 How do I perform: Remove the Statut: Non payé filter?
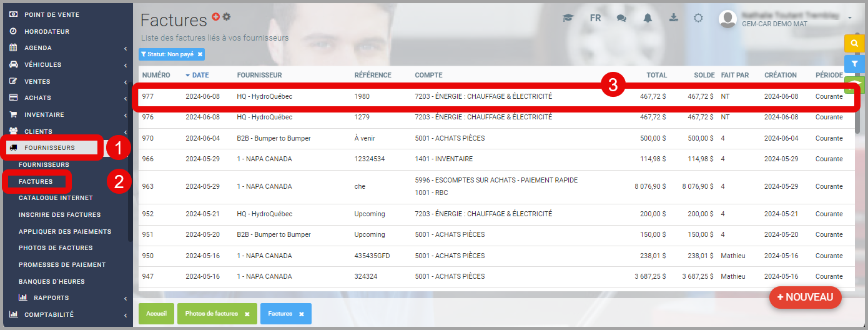coord(200,54)
